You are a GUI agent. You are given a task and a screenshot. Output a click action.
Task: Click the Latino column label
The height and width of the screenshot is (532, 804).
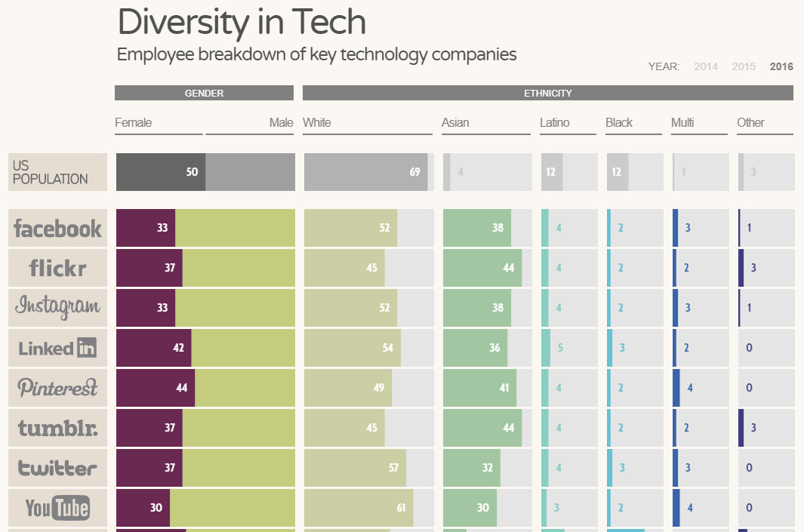554,122
